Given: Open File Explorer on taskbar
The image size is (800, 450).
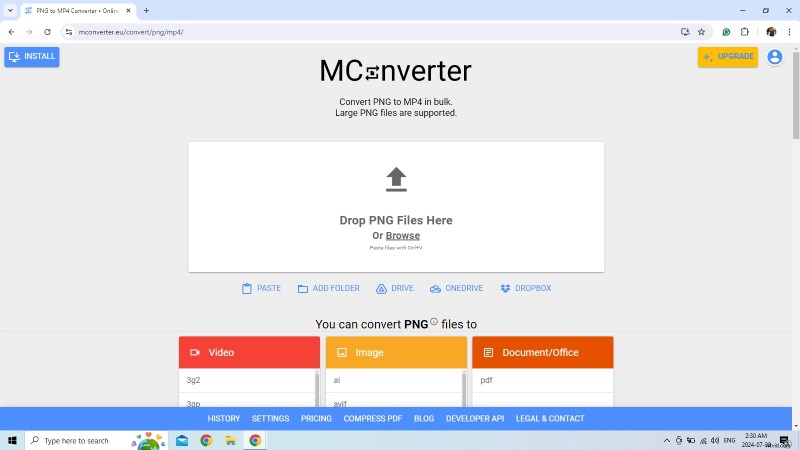Looking at the screenshot, I should (231, 440).
